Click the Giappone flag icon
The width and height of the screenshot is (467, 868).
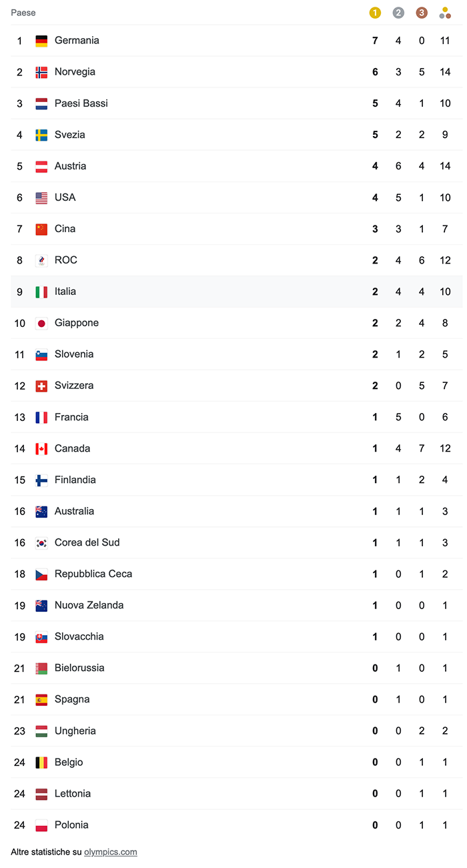tap(41, 323)
